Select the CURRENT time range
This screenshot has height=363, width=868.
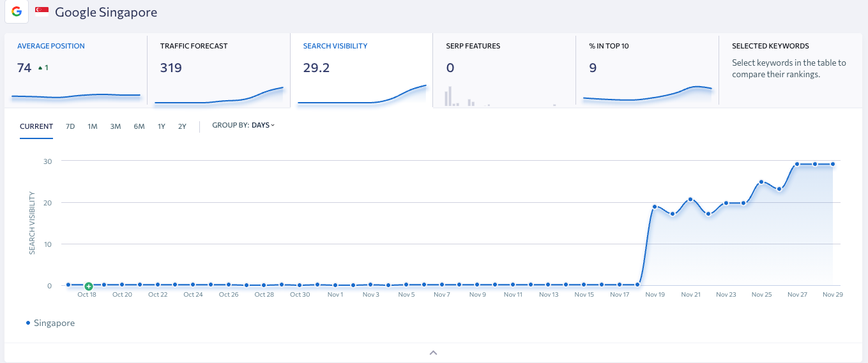36,126
